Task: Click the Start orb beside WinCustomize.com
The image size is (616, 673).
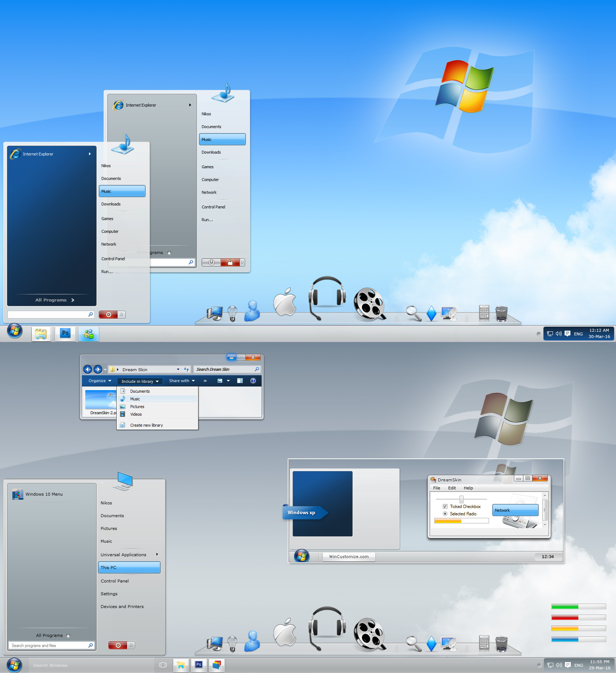Action: (302, 556)
